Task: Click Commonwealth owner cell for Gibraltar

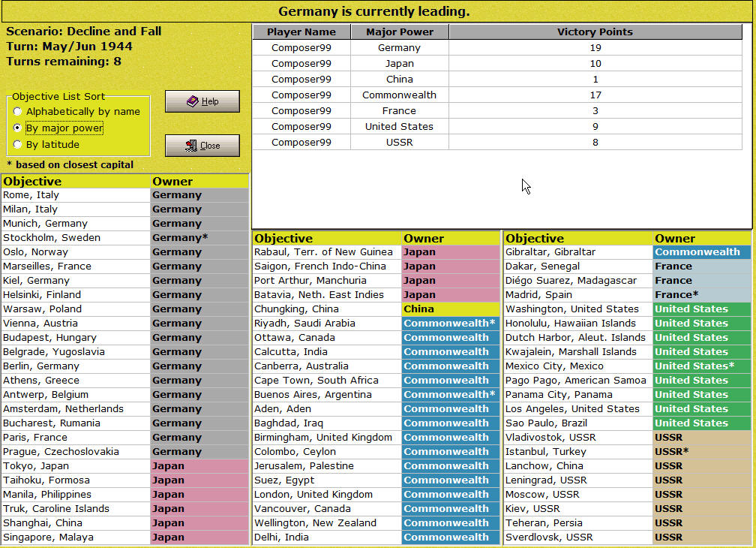Action: [702, 251]
